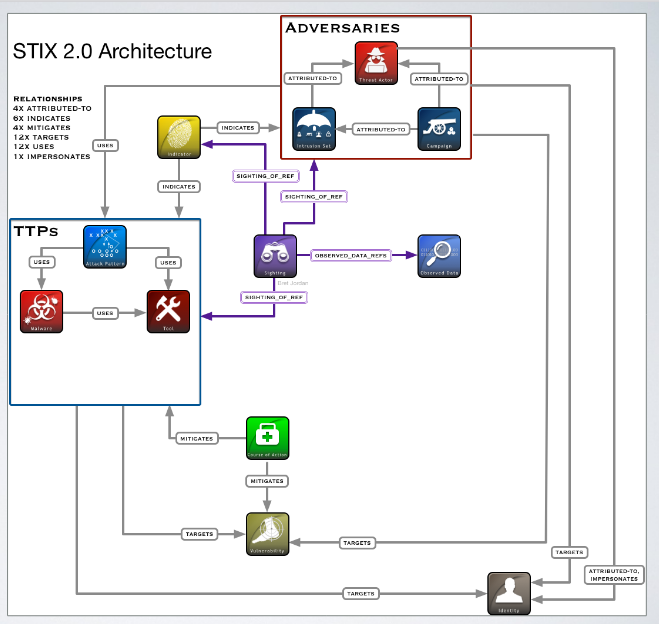Click the USES label between Malware and Tool
This screenshot has width=659, height=624.
(105, 313)
